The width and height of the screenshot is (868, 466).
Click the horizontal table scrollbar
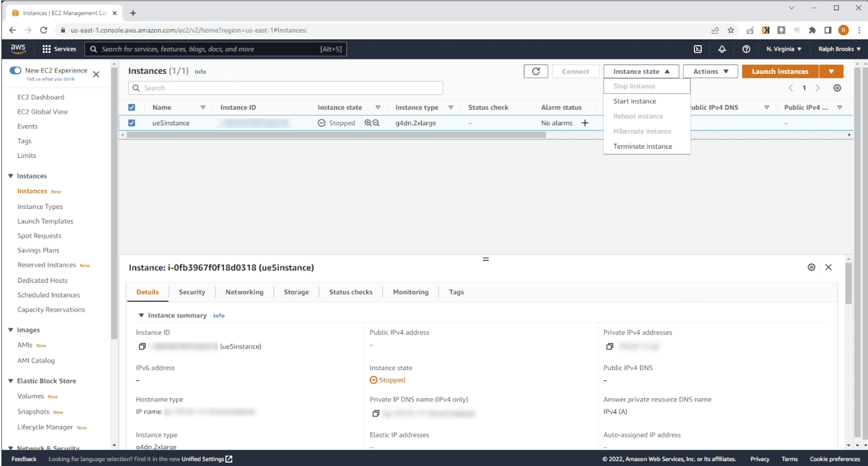point(336,135)
